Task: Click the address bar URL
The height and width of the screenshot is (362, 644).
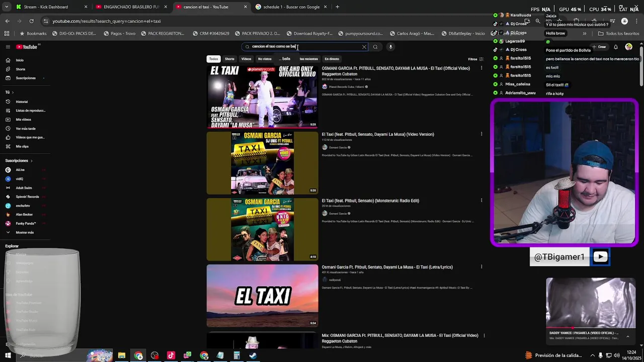Action: (107, 21)
